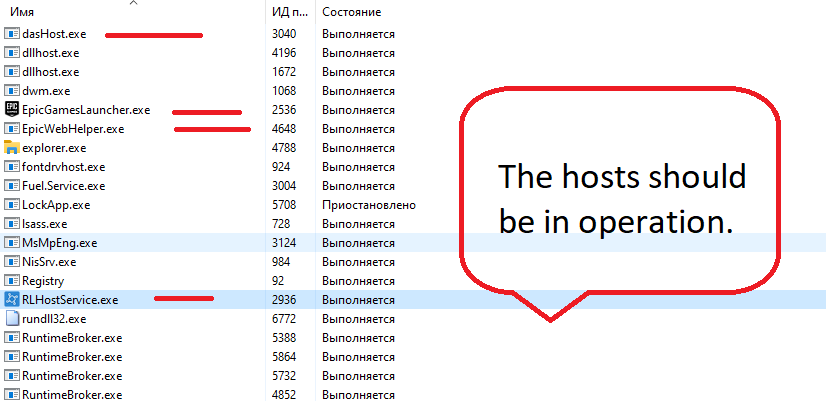Select fontdrvhost.exe process name
The image size is (826, 401).
[x=64, y=167]
